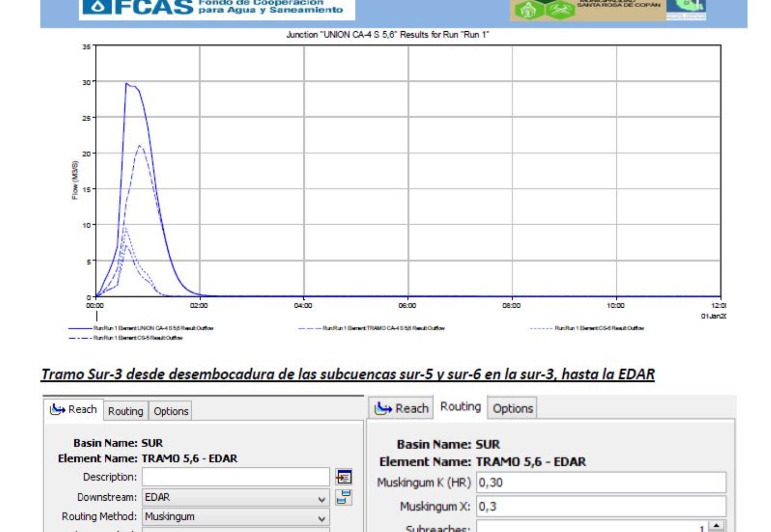This screenshot has height=532, width=771.
Task: Click the Description text field
Action: click(235, 477)
